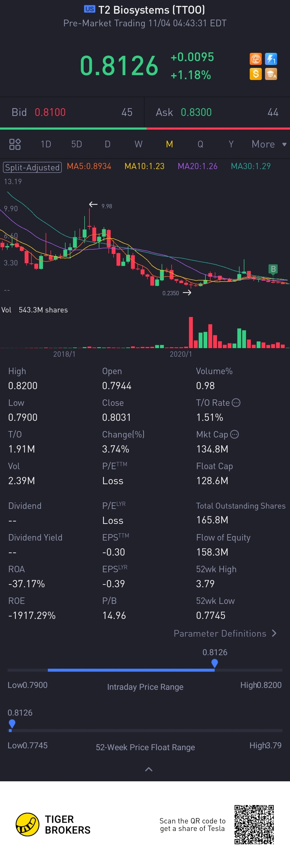Tap the orange circular badge icon
This screenshot has height=868, width=290.
point(256,59)
